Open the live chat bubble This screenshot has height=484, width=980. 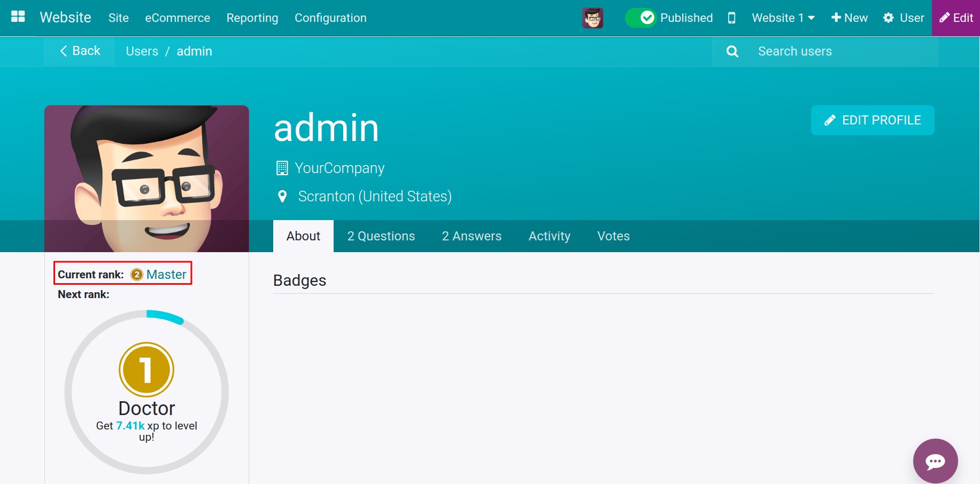(x=935, y=461)
